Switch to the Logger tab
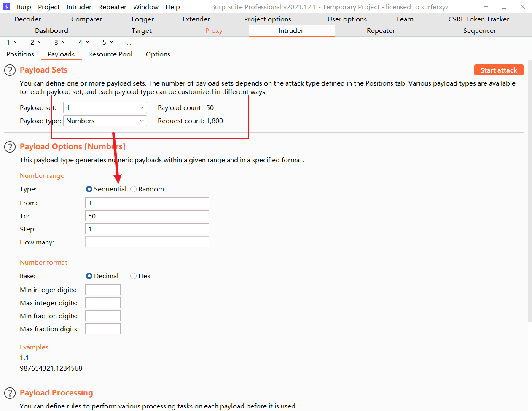532x411 pixels. (x=142, y=19)
